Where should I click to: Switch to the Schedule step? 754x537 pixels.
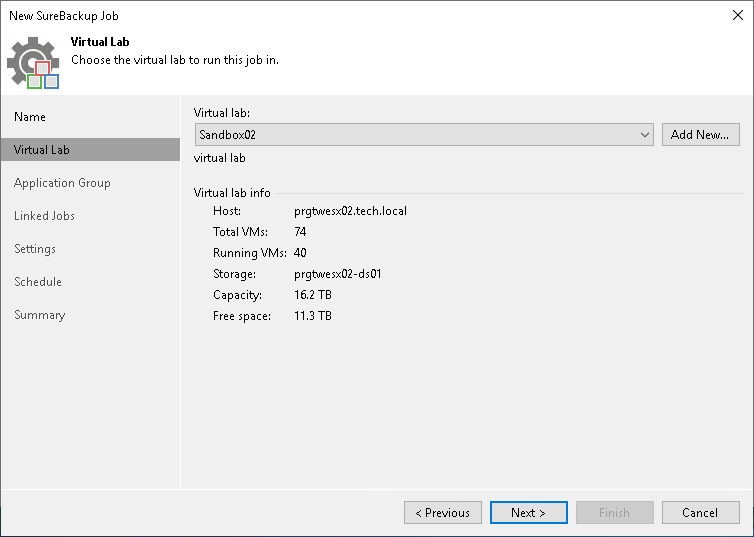[38, 282]
